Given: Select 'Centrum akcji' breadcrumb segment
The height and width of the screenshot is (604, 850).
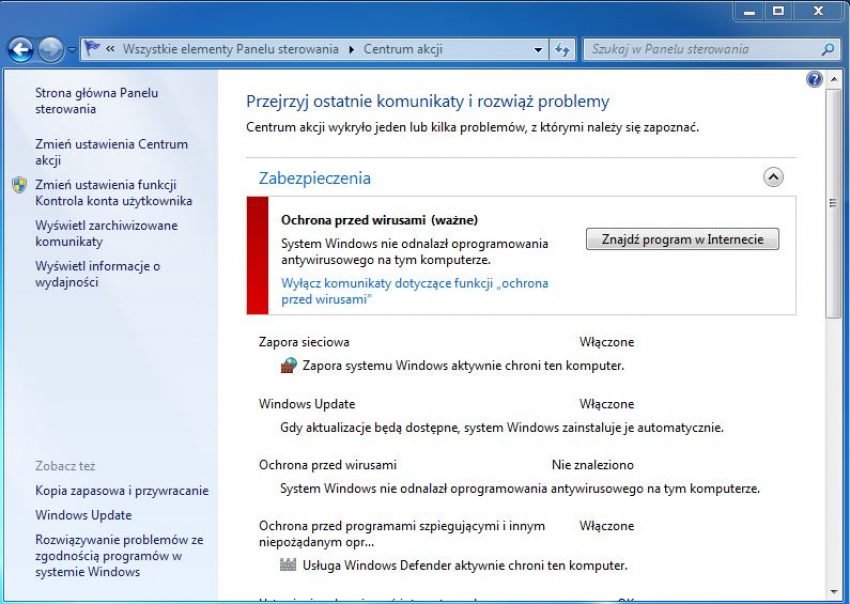Looking at the screenshot, I should (x=402, y=49).
